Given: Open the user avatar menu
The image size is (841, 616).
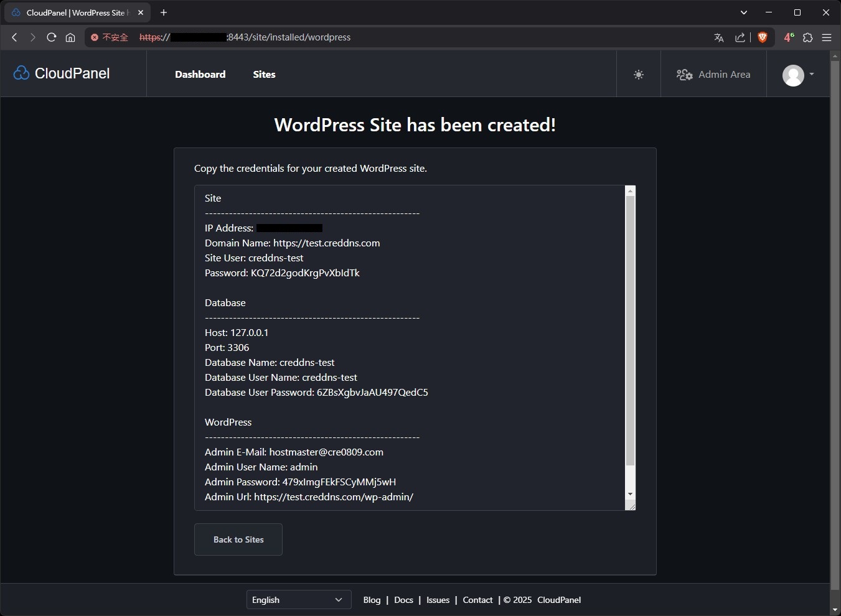Looking at the screenshot, I should (797, 75).
